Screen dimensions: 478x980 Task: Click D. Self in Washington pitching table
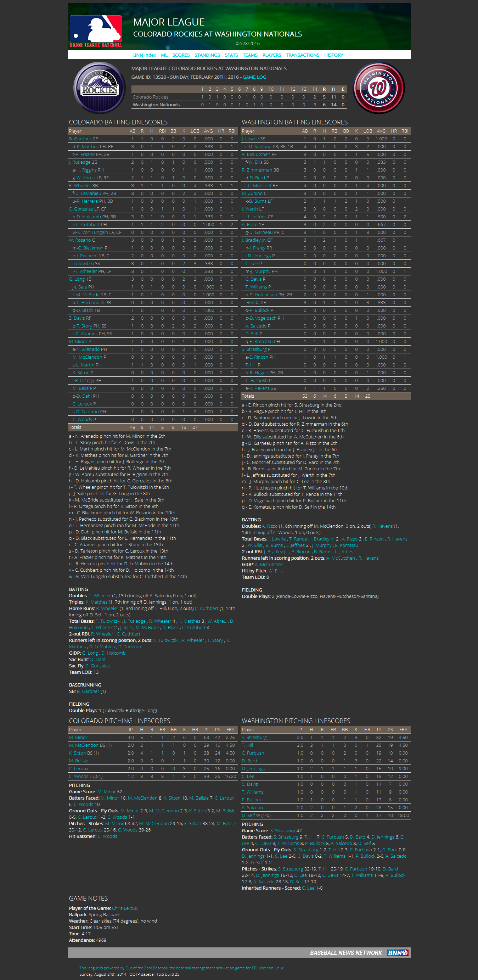[x=248, y=815]
